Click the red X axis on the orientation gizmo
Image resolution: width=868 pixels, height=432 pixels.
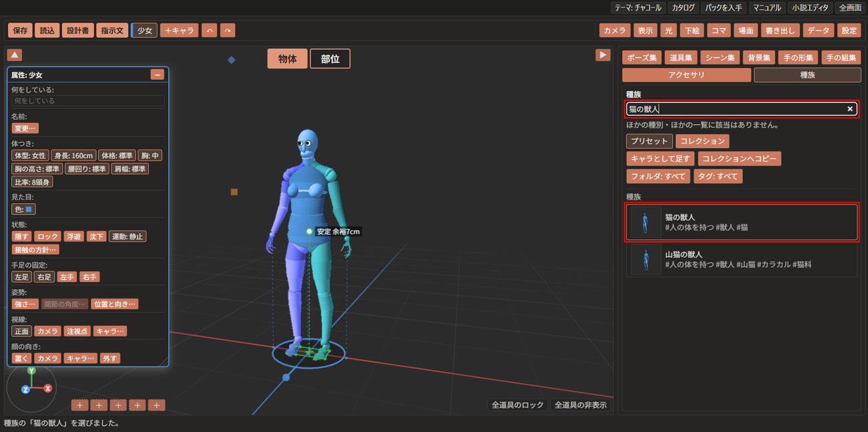point(48,388)
